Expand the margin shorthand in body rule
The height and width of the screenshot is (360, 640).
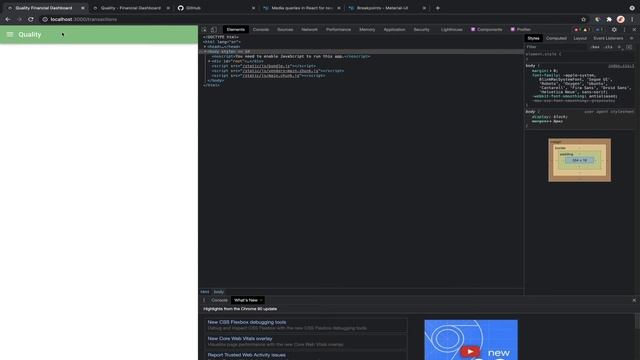(x=550, y=71)
